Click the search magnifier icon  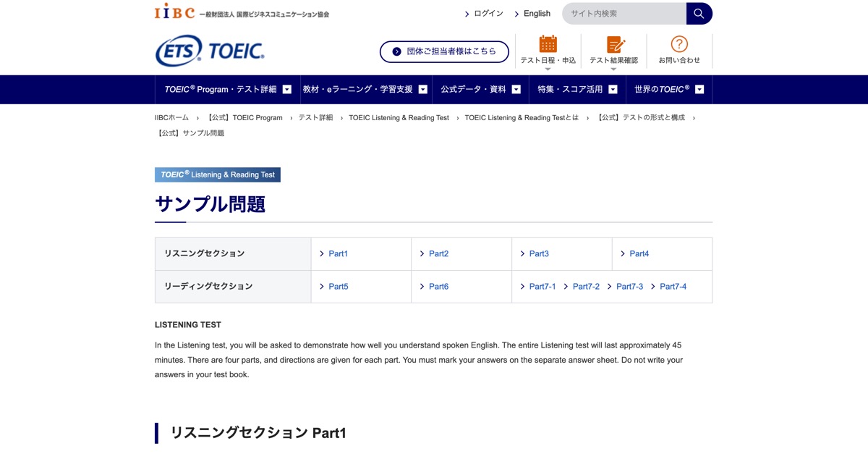pos(698,13)
